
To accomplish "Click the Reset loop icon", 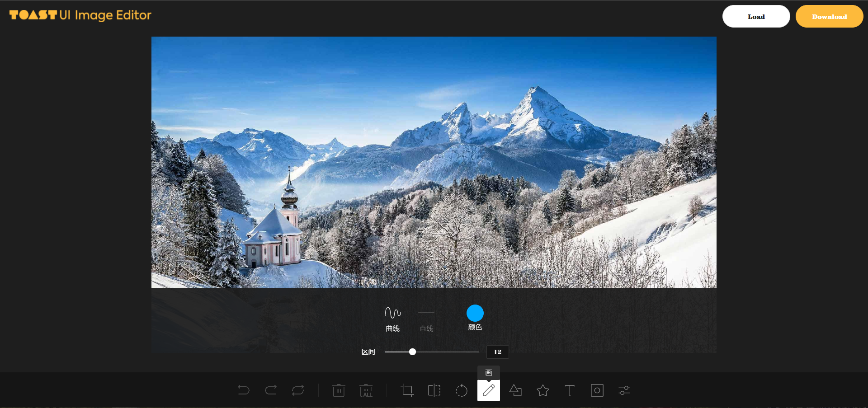I will point(298,390).
